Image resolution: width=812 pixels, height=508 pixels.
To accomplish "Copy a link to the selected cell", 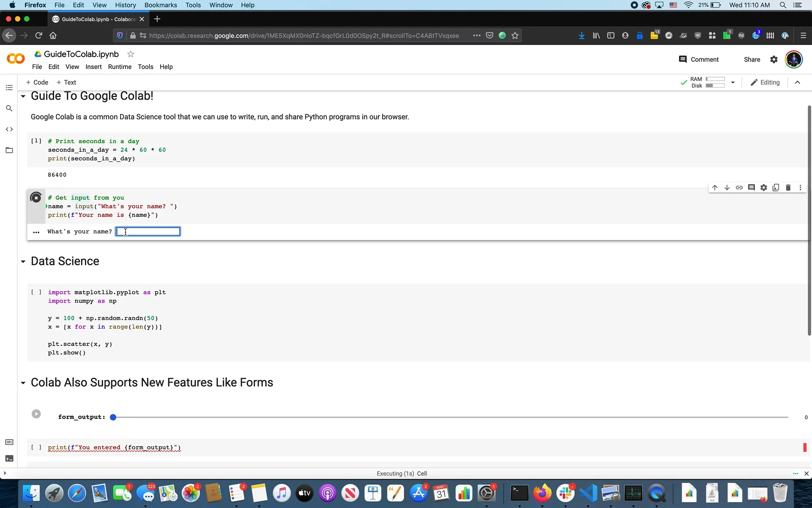I will click(740, 188).
